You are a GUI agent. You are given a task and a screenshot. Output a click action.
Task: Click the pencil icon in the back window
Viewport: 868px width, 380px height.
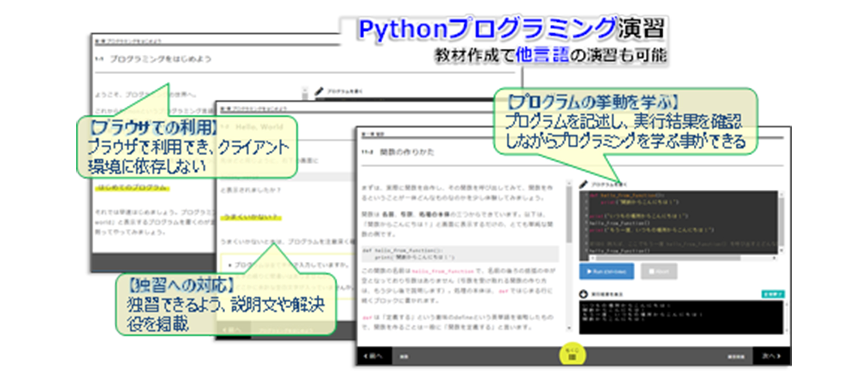pos(319,91)
